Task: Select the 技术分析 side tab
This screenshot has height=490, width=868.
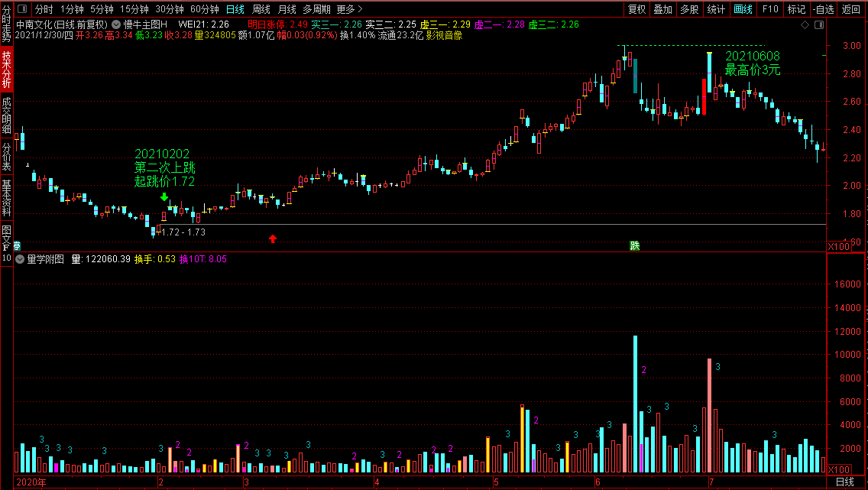Action: pos(7,70)
